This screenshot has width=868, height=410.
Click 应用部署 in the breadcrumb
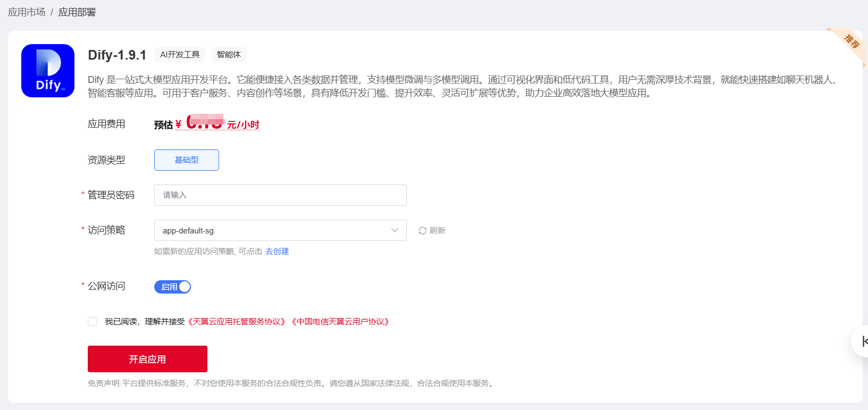(x=77, y=12)
